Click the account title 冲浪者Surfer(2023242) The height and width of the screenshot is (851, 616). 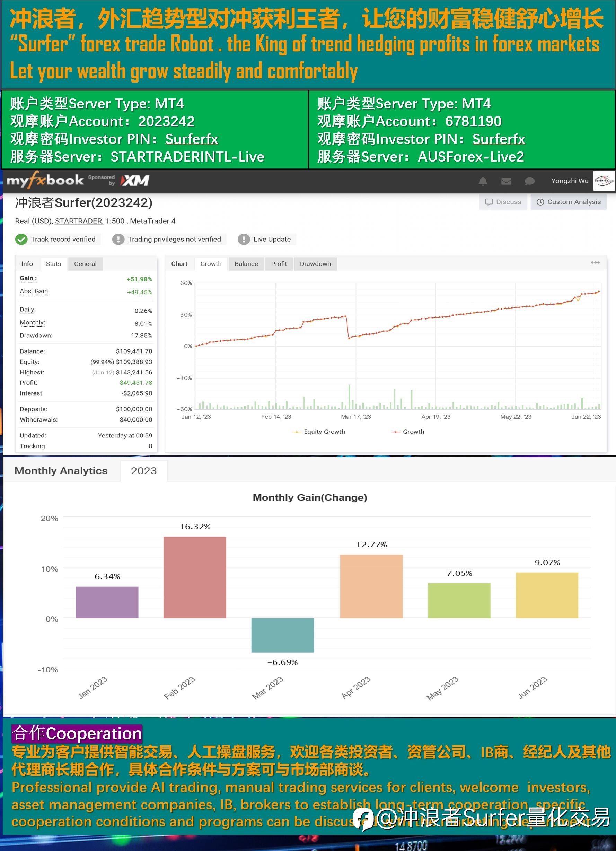coord(83,203)
